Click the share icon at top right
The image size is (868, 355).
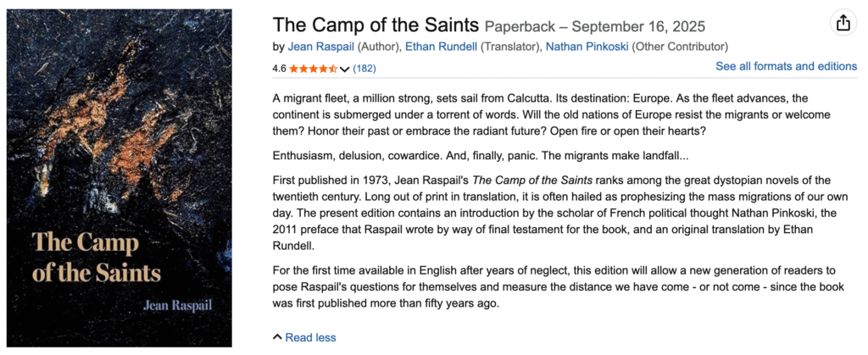843,24
